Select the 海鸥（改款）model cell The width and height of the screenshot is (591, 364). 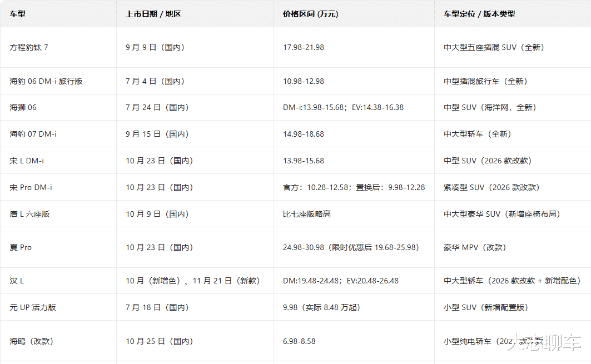31,341
